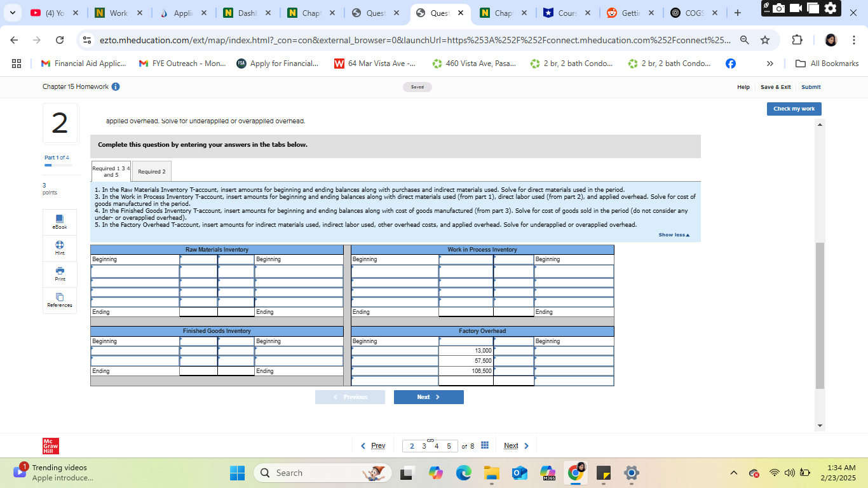
Task: Open the Task View taskbar icon
Action: pyautogui.click(x=407, y=473)
